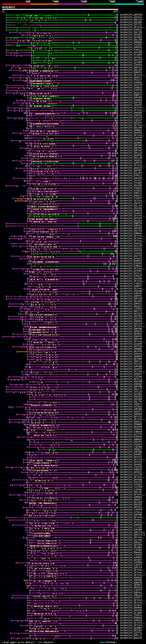Select label UniRef100_Q41289
Screen dimensions: 146x644
pos(131,40)
